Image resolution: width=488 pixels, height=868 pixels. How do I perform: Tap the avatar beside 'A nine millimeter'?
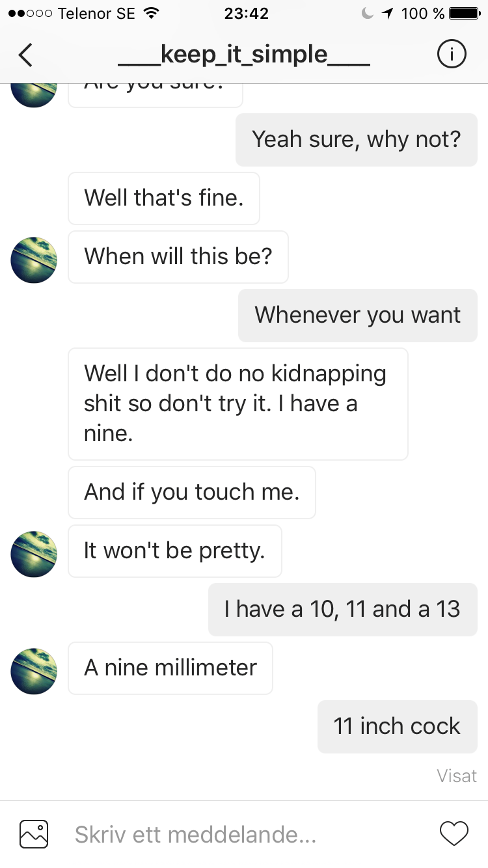pos(34,671)
